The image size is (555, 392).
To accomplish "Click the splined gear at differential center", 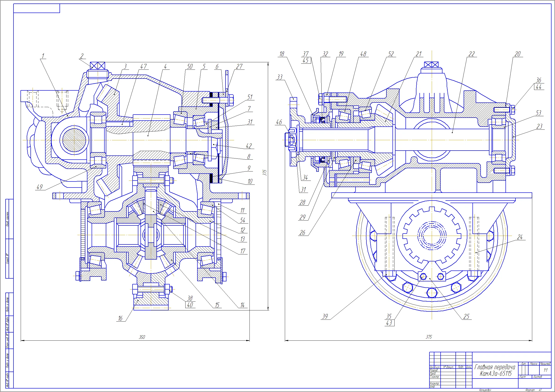I will coord(432,235).
